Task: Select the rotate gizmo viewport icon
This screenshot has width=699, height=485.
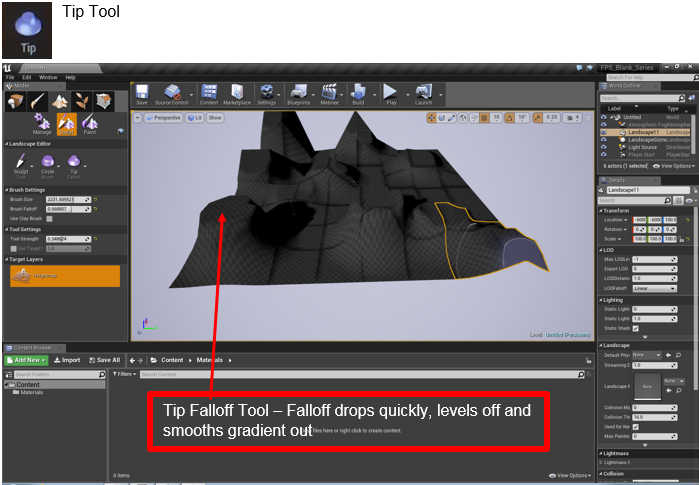Action: point(441,118)
